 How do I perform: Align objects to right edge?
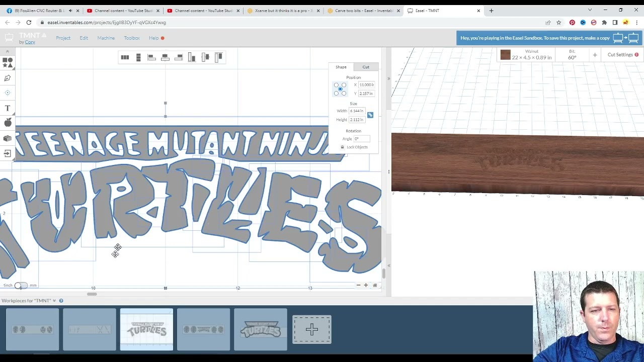coord(179,57)
